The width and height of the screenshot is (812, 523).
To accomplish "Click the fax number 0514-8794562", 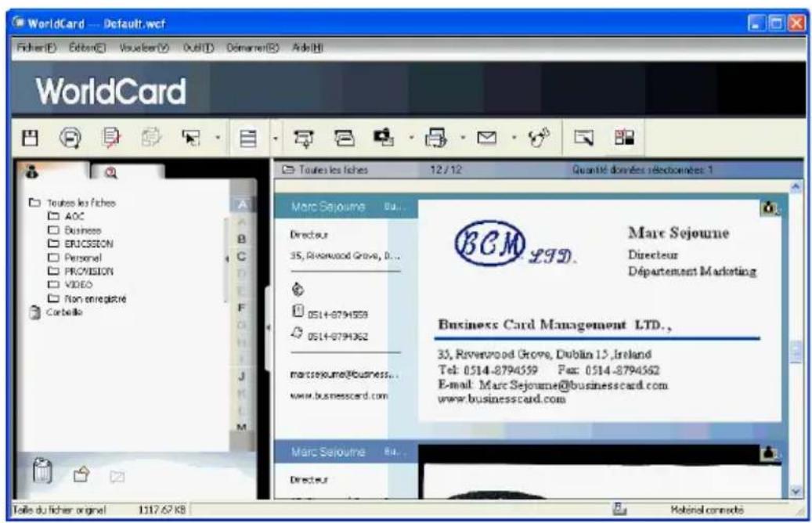I will (337, 337).
